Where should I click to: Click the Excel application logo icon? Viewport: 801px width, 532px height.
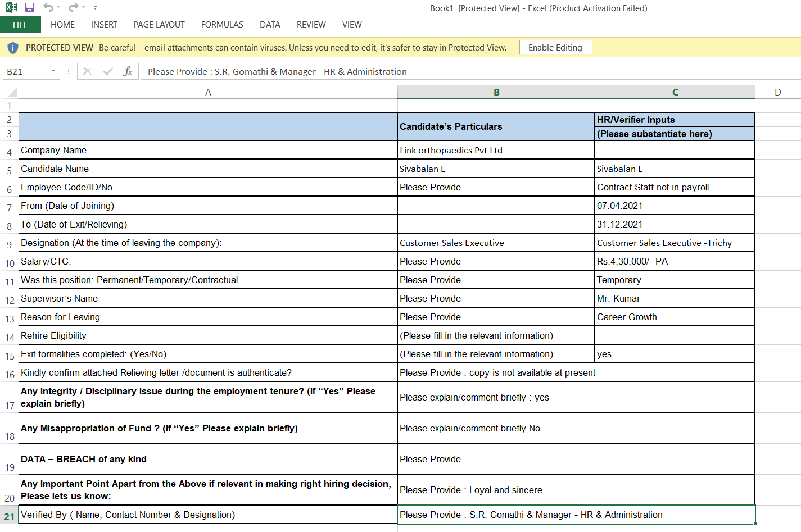[x=11, y=8]
